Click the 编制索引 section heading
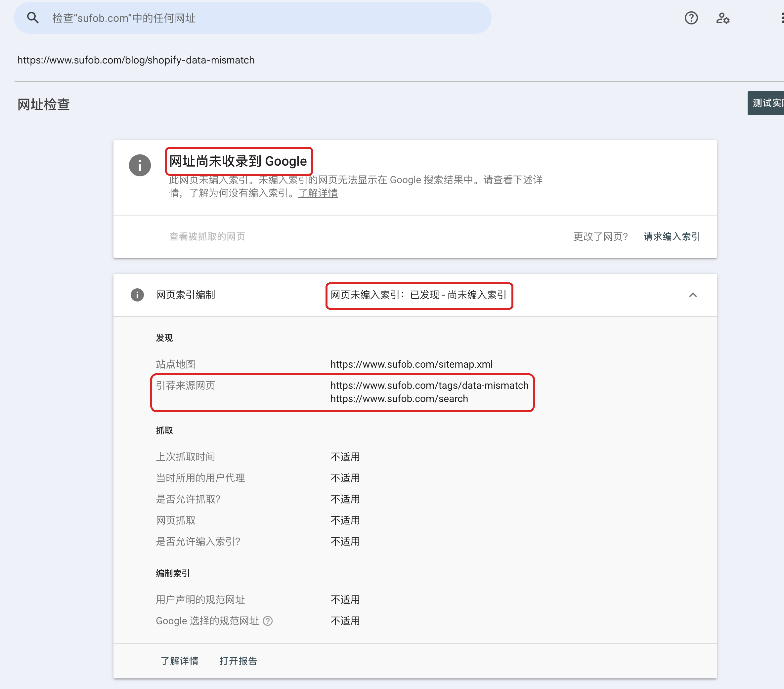Image resolution: width=784 pixels, height=689 pixels. pyautogui.click(x=173, y=573)
